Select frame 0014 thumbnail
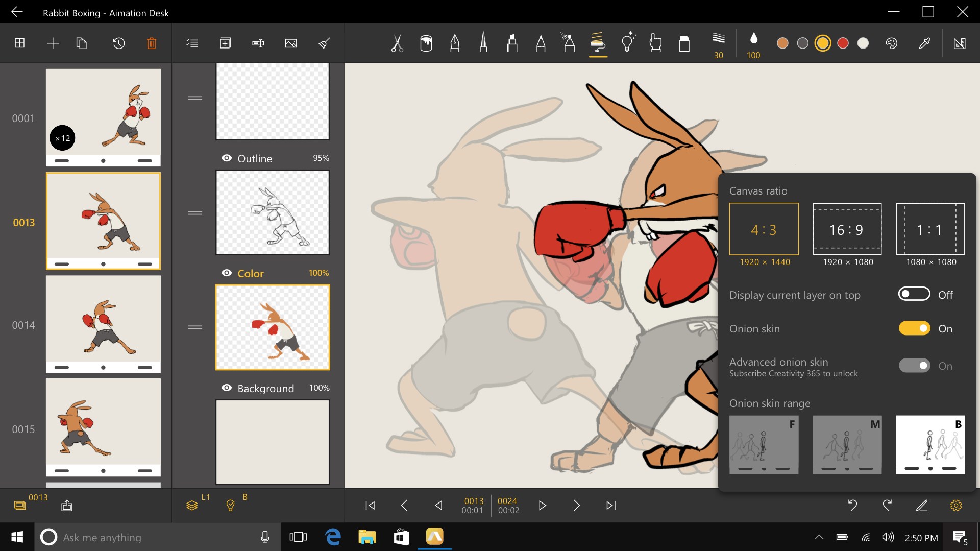 coord(103,324)
